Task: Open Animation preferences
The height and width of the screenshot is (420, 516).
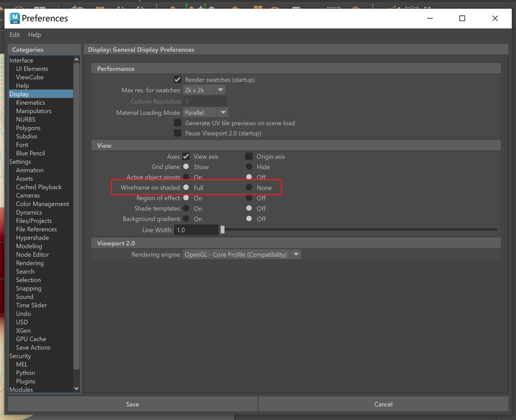Action: pyautogui.click(x=30, y=170)
